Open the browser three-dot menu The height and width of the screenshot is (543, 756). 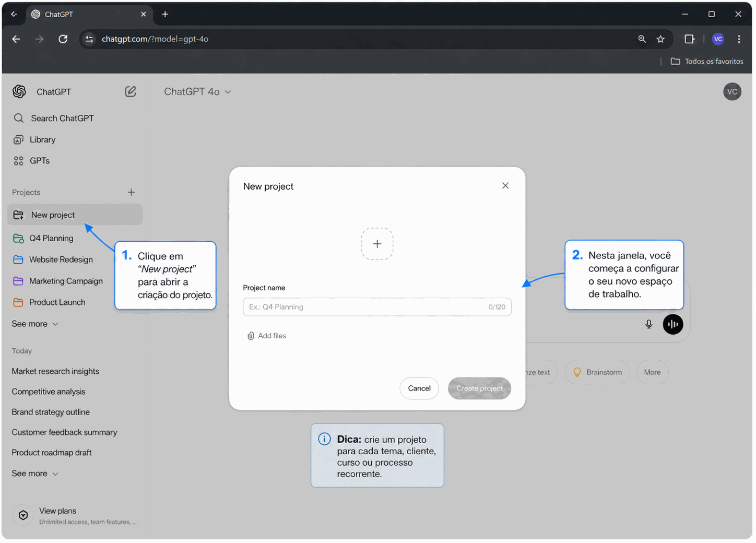(x=739, y=39)
